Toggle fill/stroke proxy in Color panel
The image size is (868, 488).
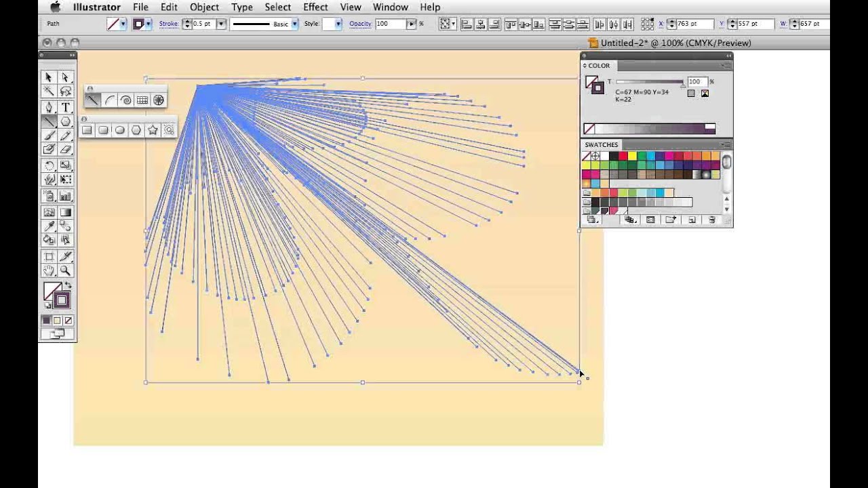[594, 85]
